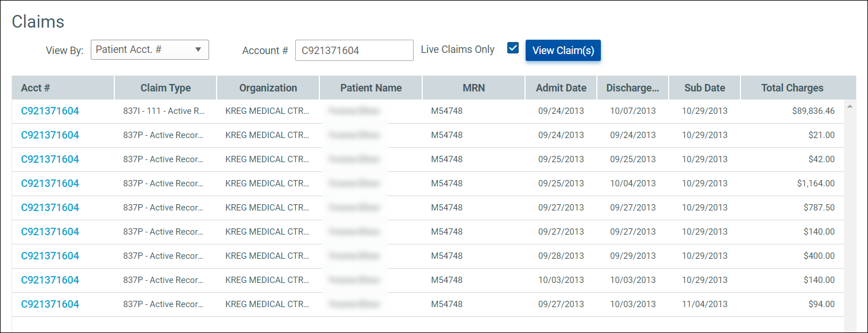This screenshot has width=868, height=333.
Task: Select the claim row charged $1,164.00
Action: pos(402,183)
